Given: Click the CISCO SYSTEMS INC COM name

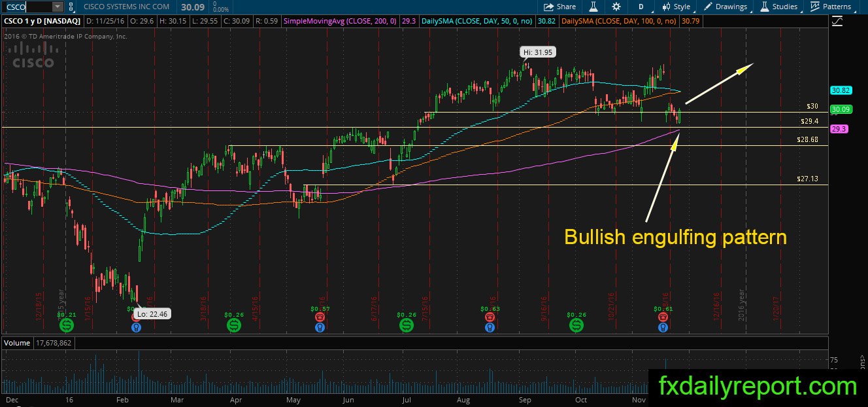Looking at the screenshot, I should 127,7.
